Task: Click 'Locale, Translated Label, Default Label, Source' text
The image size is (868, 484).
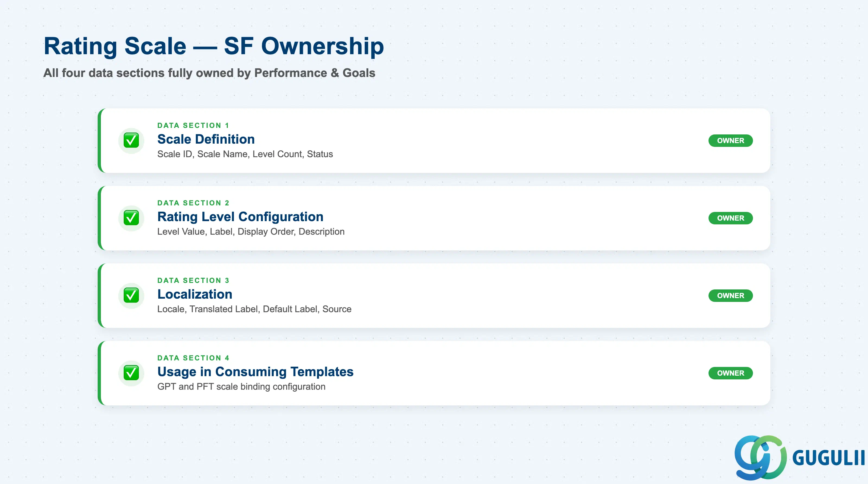Action: (254, 309)
